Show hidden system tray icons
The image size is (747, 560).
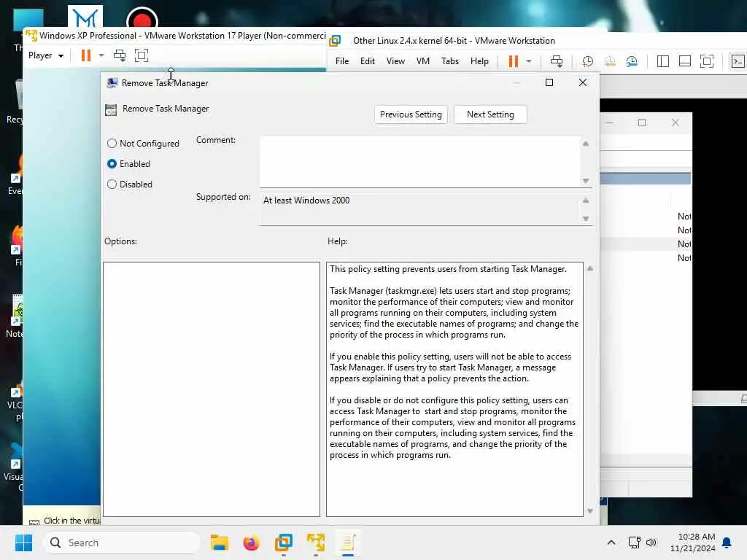coord(611,542)
